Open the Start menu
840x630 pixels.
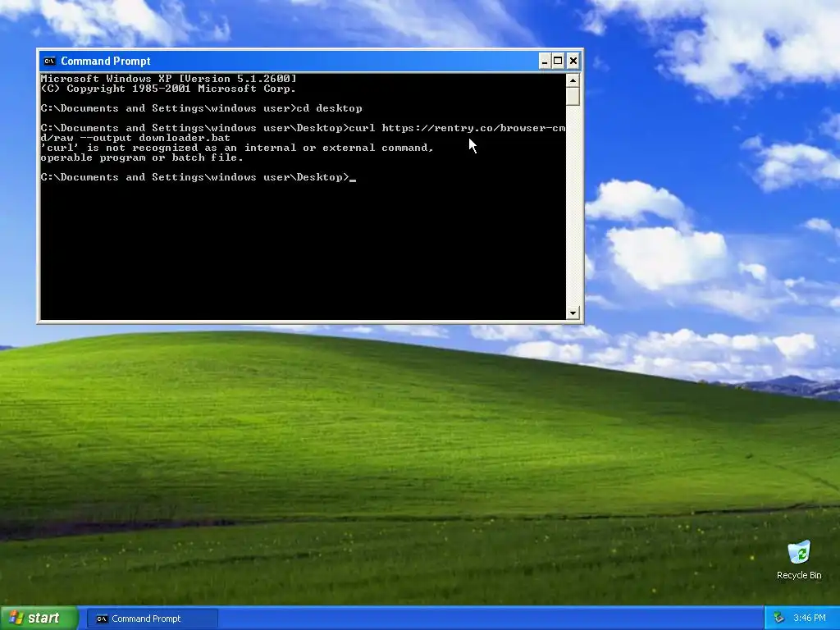coord(39,618)
